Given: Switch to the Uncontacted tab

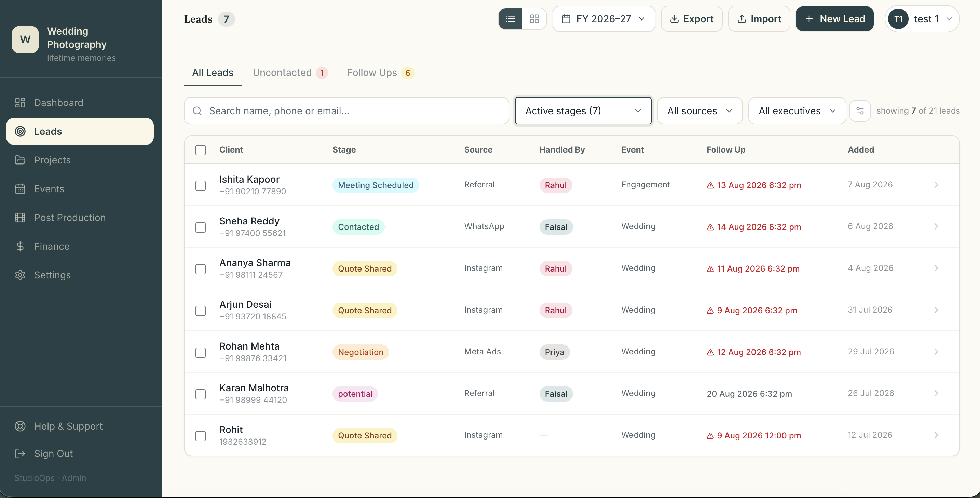Looking at the screenshot, I should 290,73.
